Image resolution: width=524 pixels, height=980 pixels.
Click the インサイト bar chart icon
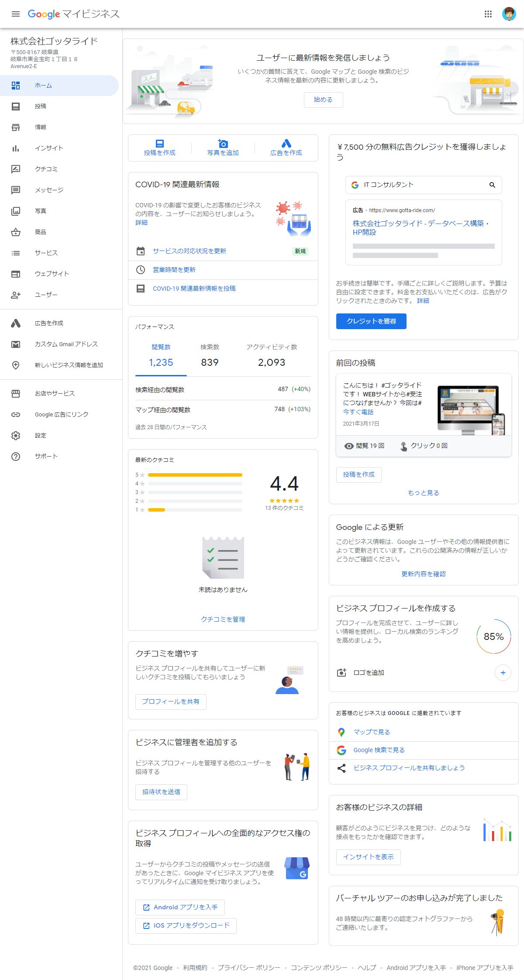coord(16,148)
